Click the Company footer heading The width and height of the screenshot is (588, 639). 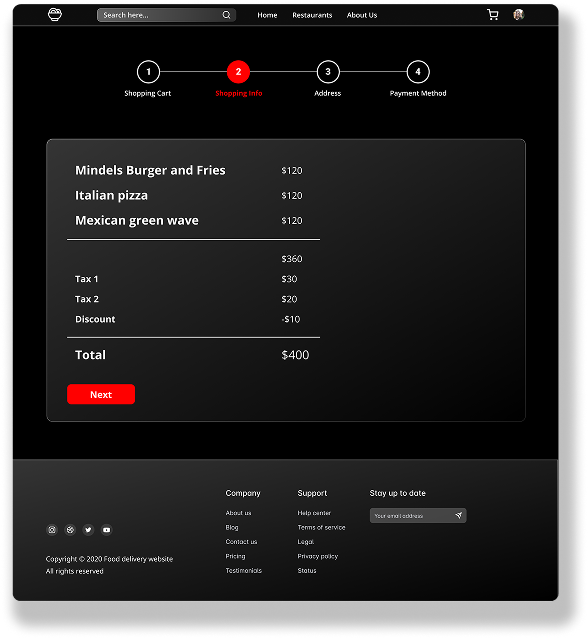243,493
